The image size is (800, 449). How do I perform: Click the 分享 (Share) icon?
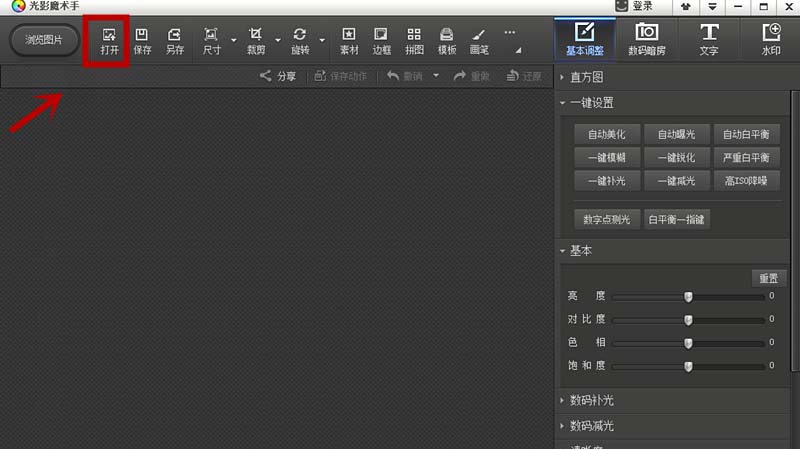coord(265,76)
